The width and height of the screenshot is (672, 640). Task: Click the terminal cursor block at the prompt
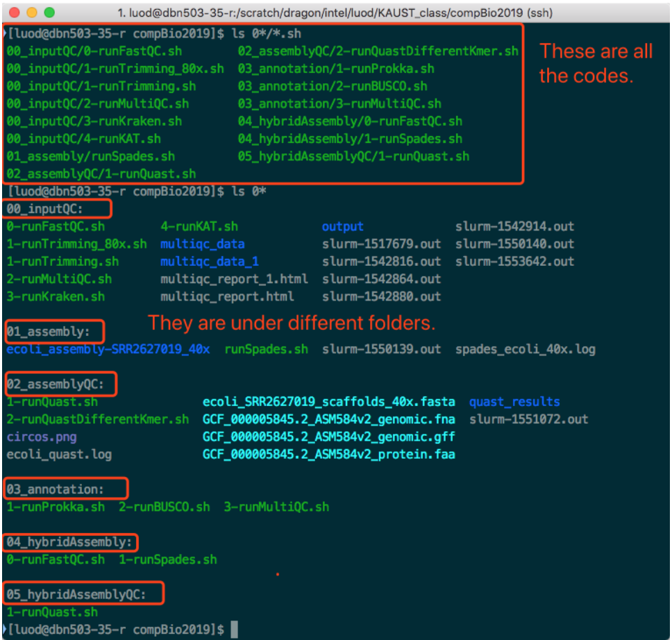tap(233, 629)
